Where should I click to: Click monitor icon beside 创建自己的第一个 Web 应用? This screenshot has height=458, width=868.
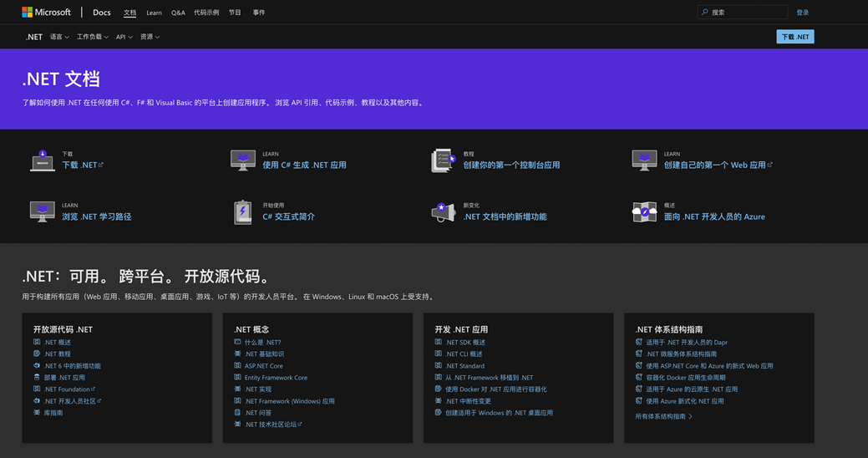pyautogui.click(x=644, y=160)
